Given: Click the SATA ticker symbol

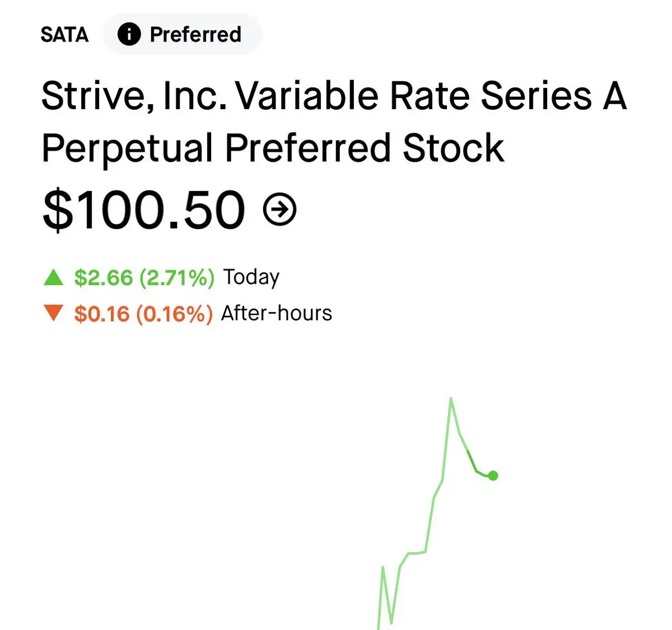Looking at the screenshot, I should tap(64, 35).
